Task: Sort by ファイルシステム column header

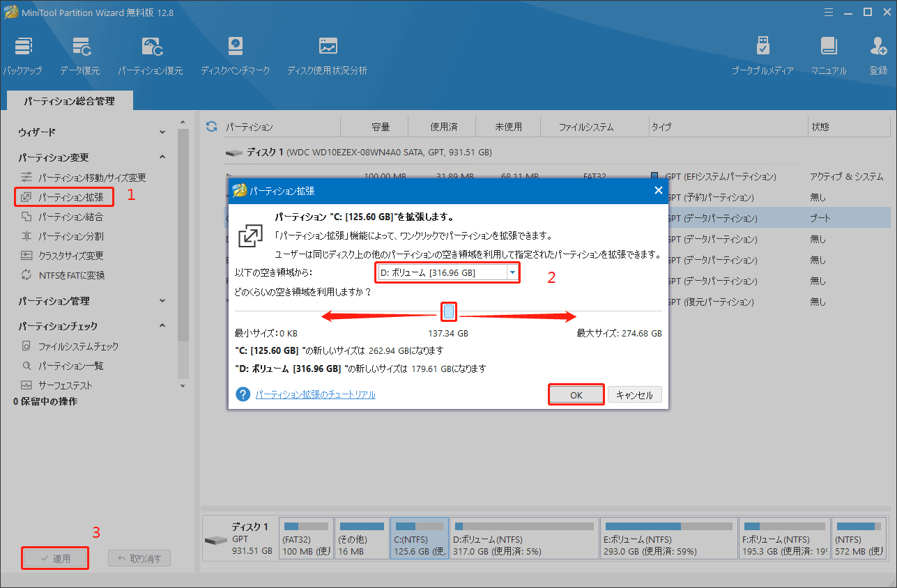Action: click(x=586, y=127)
